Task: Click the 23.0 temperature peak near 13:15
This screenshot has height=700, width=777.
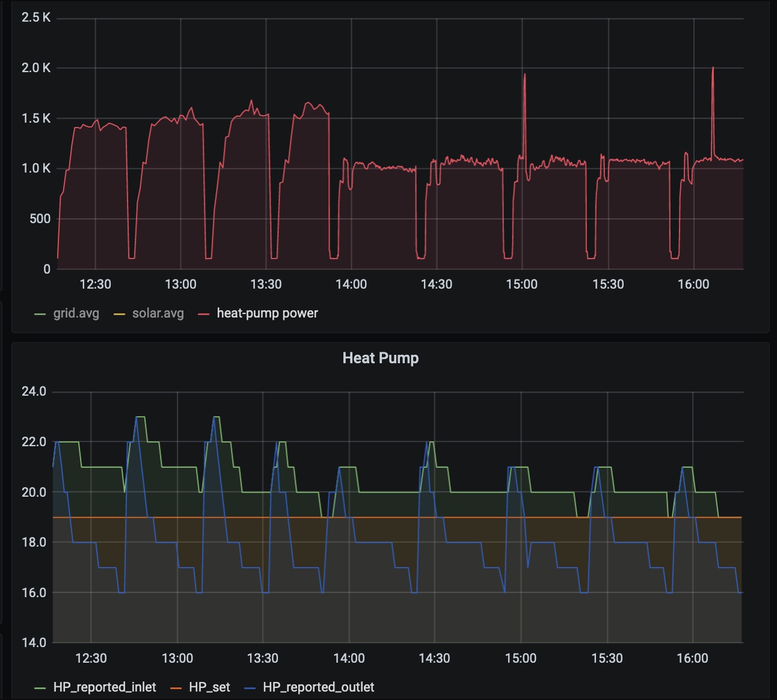Action: point(215,417)
